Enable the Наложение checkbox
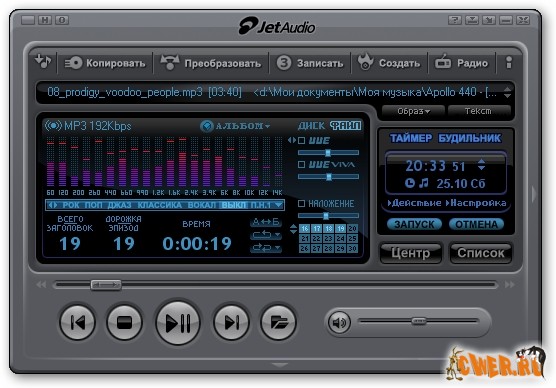556x388 pixels. click(x=301, y=204)
